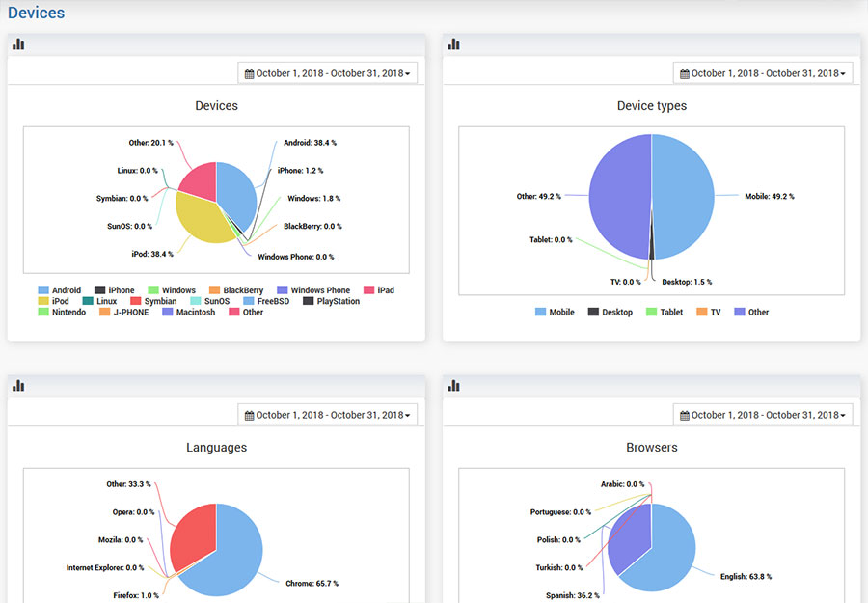Click bar chart icon above Languages panel
Viewport: 868px width, 603px height.
click(x=18, y=386)
